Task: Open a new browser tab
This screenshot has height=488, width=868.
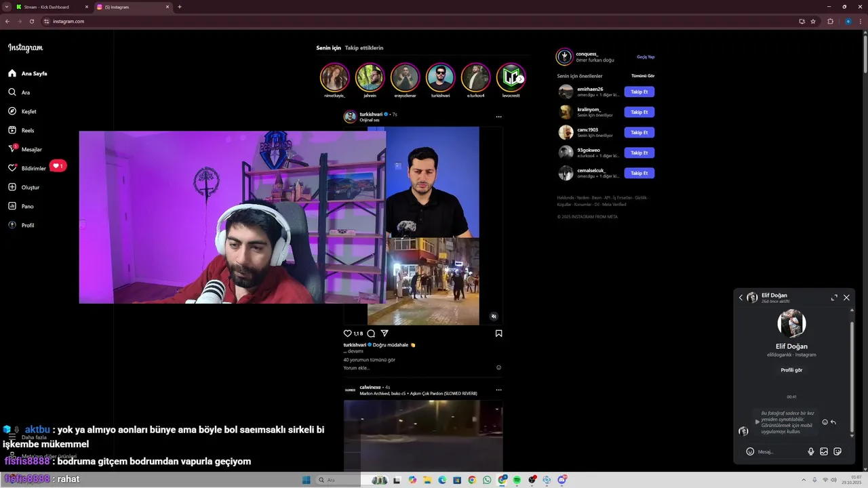Action: 180,7
